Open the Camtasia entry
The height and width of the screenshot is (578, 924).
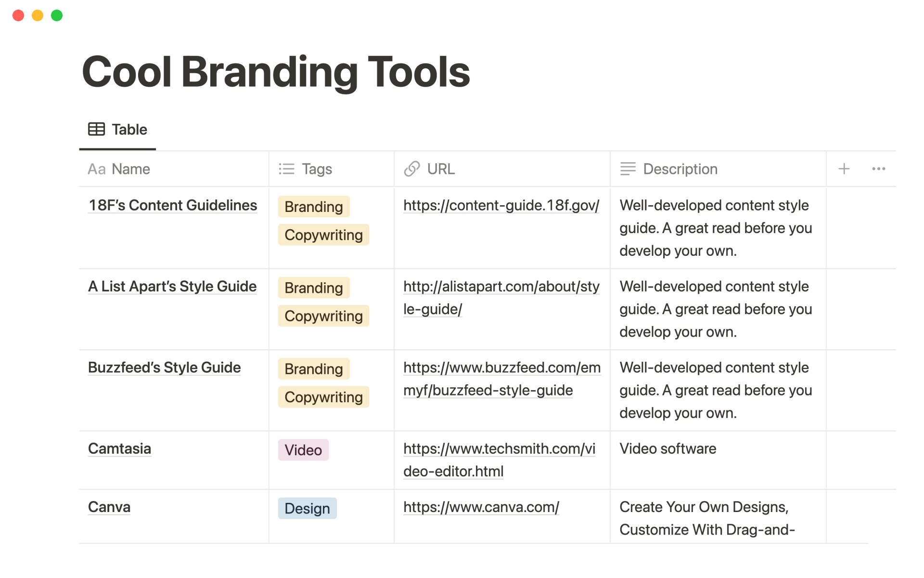(119, 448)
